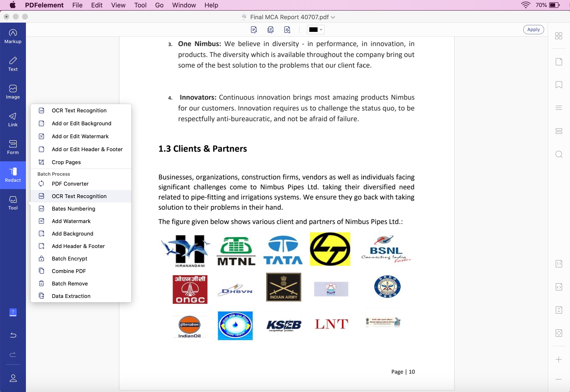The width and height of the screenshot is (570, 392).
Task: Click the undo arrow in sidebar
Action: [x=13, y=335]
